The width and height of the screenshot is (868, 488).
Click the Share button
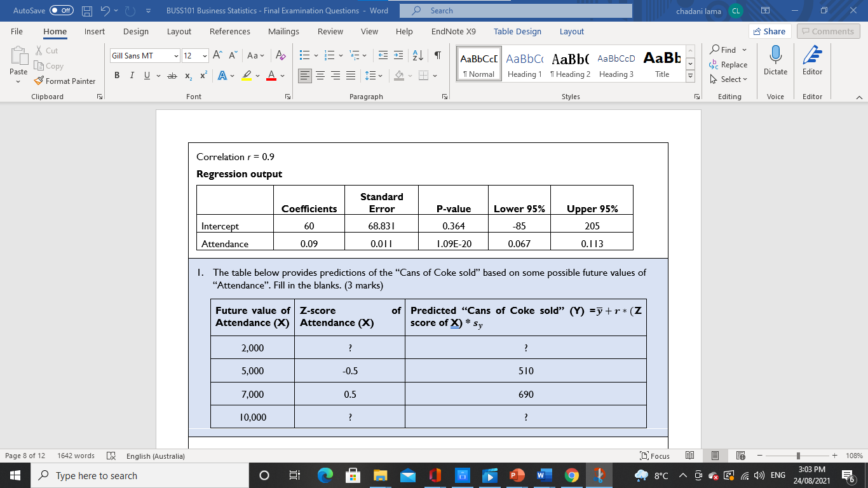coord(769,31)
